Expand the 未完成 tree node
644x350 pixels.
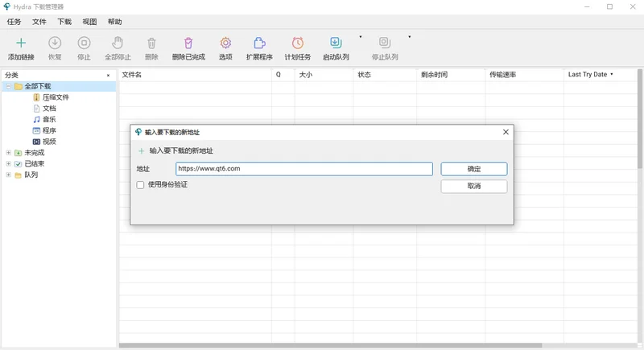click(8, 153)
